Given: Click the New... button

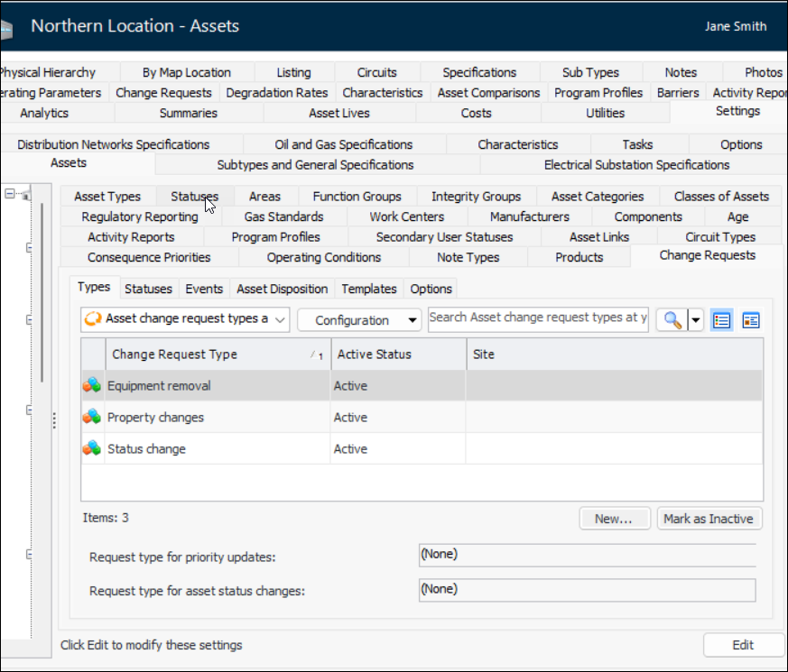Looking at the screenshot, I should click(x=615, y=519).
